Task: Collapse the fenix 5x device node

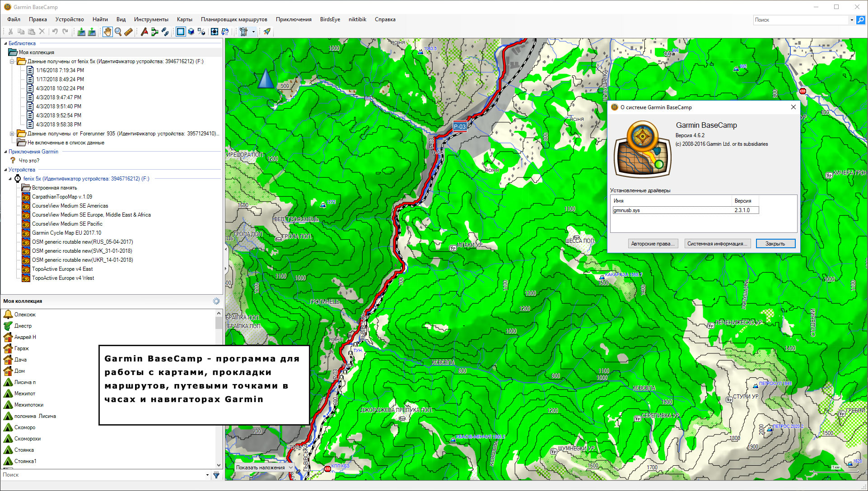Action: tap(10, 179)
